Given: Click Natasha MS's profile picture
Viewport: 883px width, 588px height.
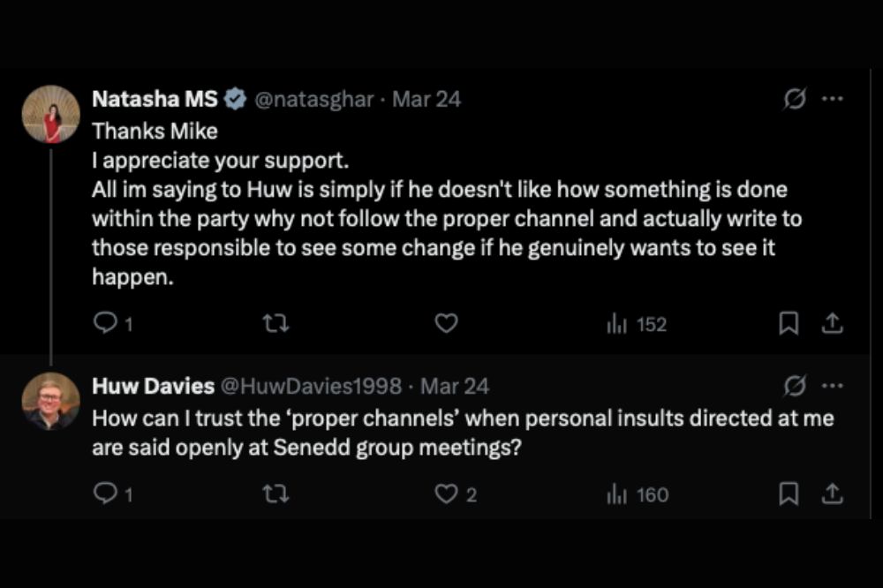Looking at the screenshot, I should tap(51, 115).
